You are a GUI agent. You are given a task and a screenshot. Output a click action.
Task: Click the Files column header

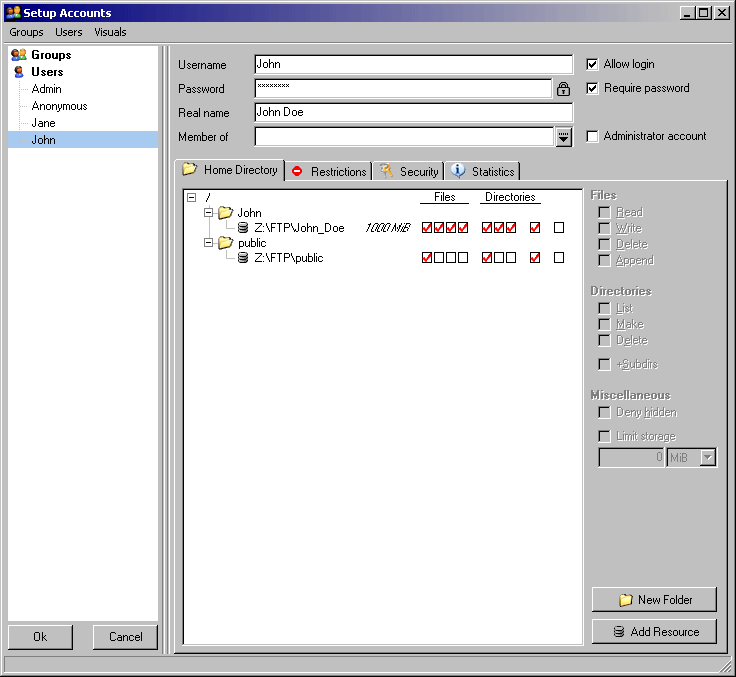tap(445, 197)
